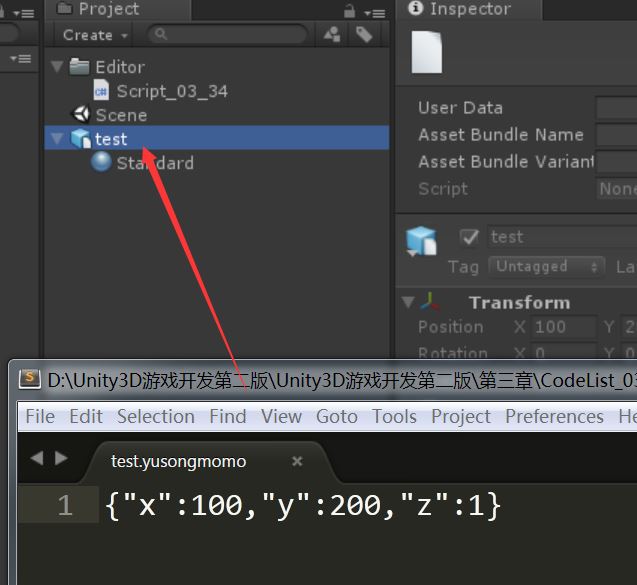Click the search by label tag icon
Viewport: 637px width, 585px height.
(364, 35)
